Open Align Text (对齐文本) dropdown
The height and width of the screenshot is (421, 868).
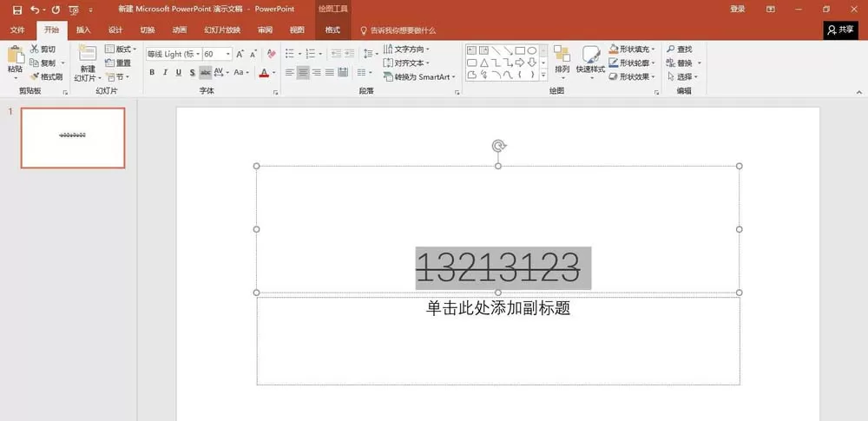407,63
